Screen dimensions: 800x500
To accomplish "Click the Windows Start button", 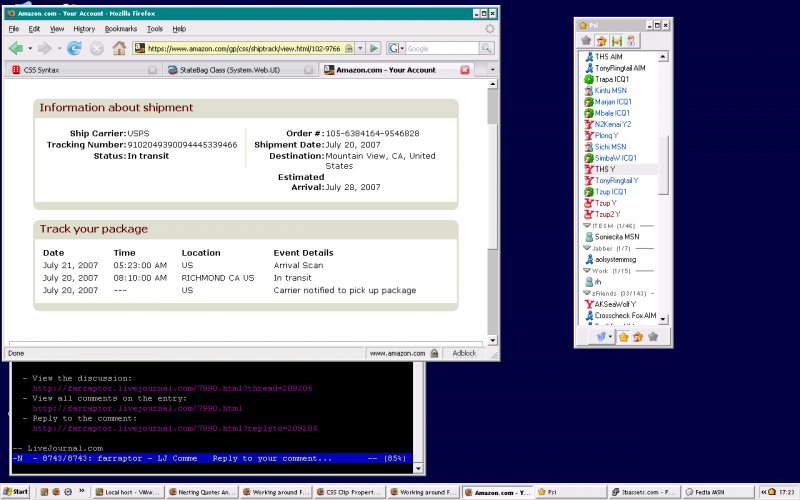I will [x=16, y=492].
